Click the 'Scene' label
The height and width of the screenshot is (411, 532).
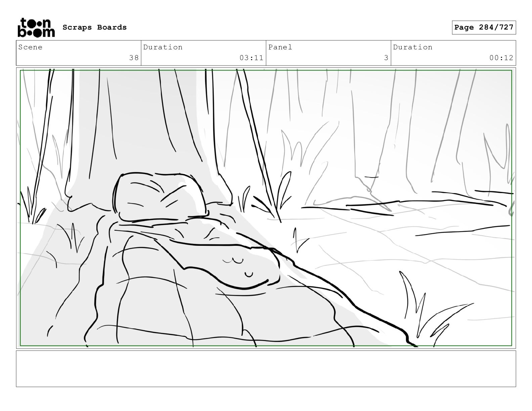pyautogui.click(x=31, y=47)
